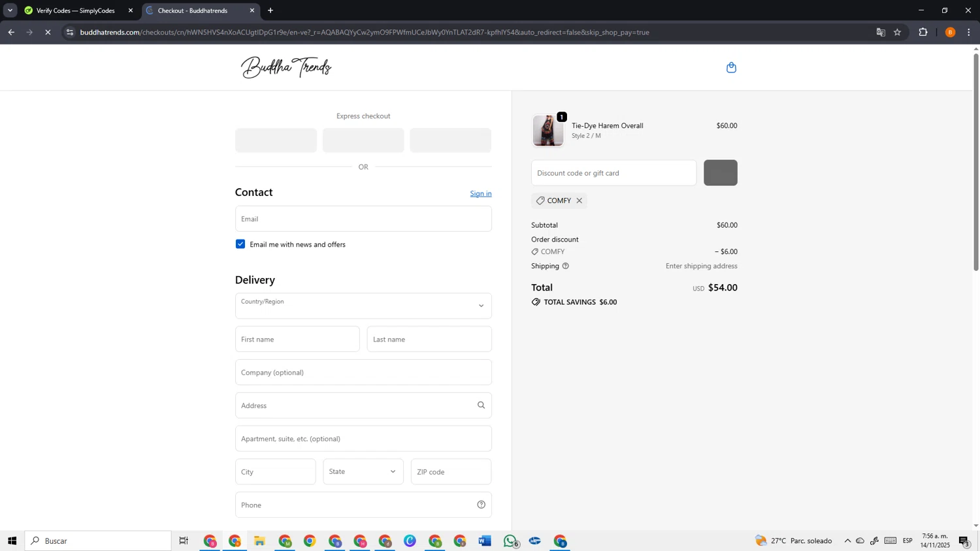
Task: Click the first express checkout button
Action: 276,140
